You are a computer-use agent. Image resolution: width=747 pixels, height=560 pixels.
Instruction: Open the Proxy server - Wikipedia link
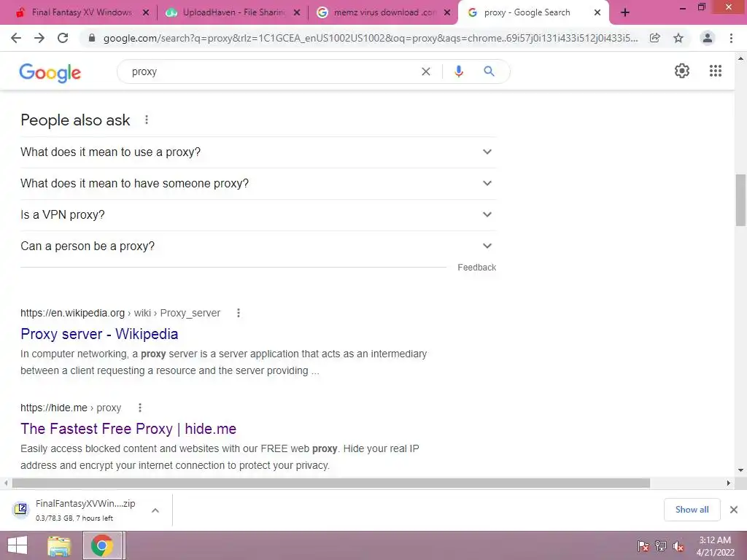click(x=99, y=334)
